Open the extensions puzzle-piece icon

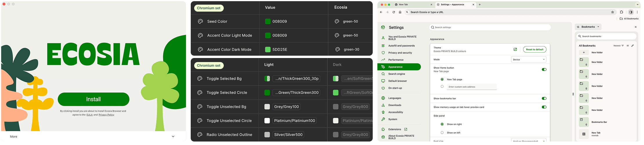(x=621, y=12)
